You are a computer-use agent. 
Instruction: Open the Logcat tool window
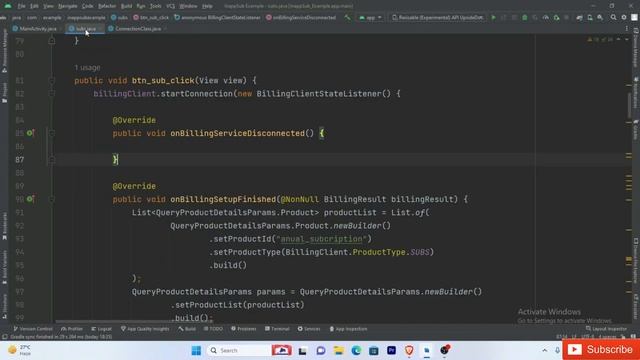click(x=101, y=329)
